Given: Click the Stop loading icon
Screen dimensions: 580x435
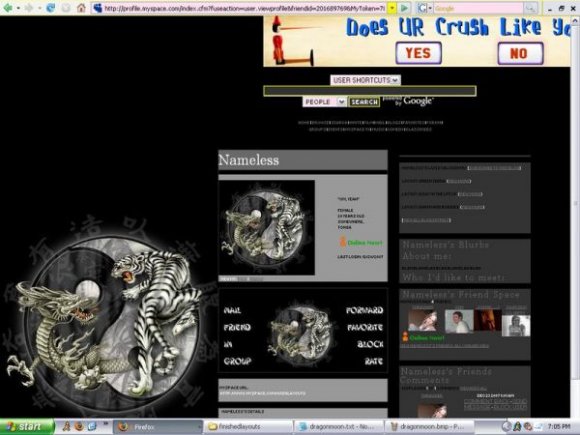Looking at the screenshot, I should click(65, 8).
